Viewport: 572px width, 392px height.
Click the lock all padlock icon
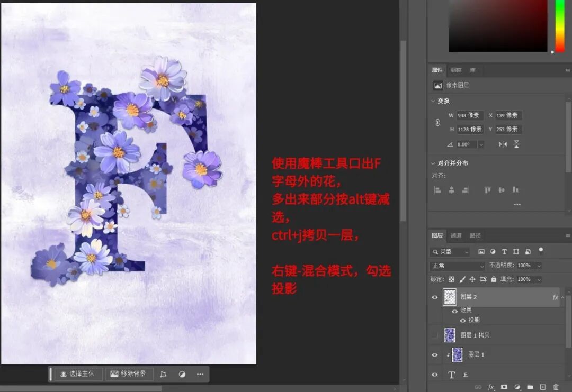(494, 279)
